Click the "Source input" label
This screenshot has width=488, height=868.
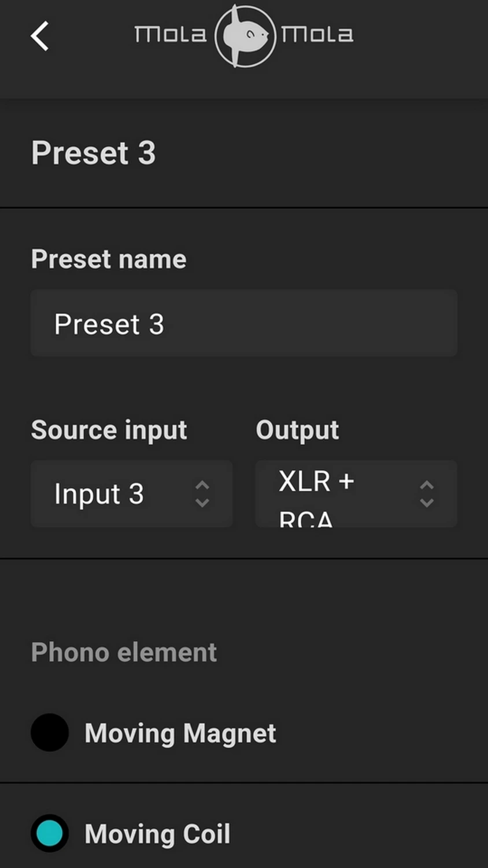coord(109,430)
